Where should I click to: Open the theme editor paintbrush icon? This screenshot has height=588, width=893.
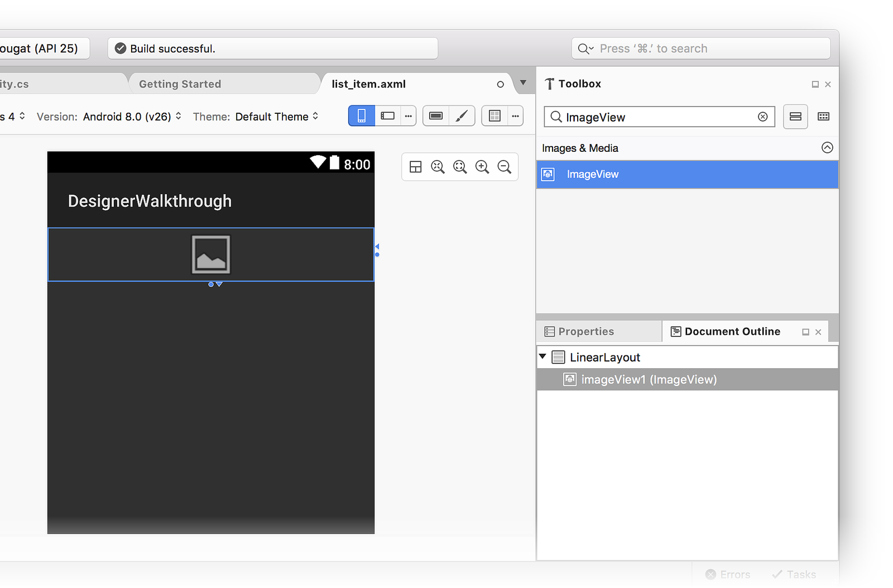point(462,116)
